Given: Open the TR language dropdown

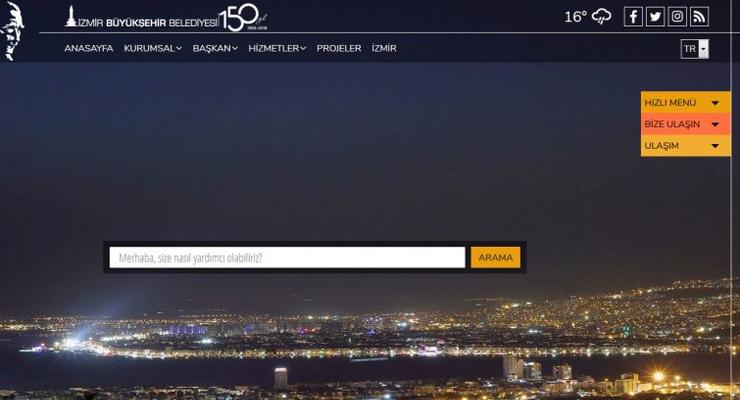Looking at the screenshot, I should pyautogui.click(x=695, y=49).
